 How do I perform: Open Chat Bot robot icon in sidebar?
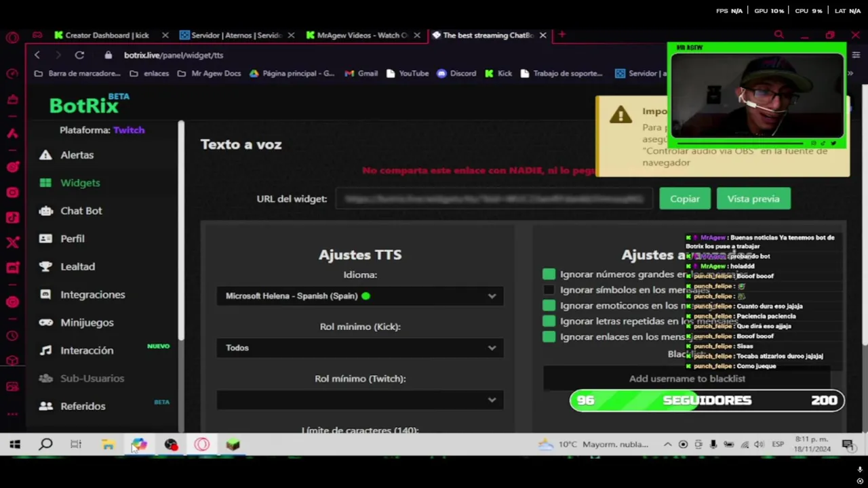tap(45, 211)
